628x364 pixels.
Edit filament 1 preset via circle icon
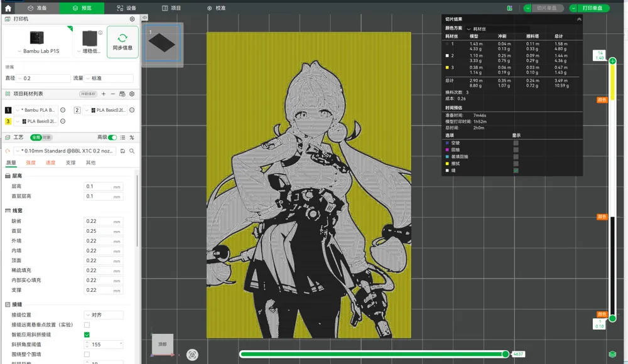63,110
